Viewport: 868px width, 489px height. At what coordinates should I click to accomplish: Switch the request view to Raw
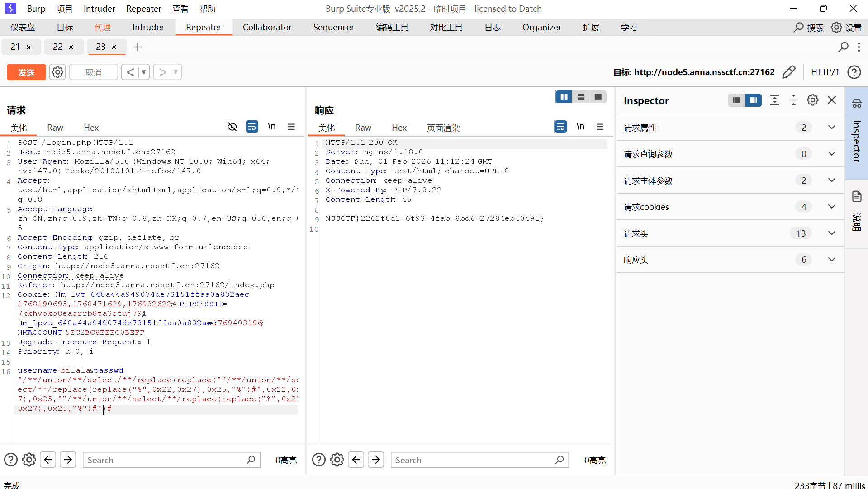coord(55,128)
